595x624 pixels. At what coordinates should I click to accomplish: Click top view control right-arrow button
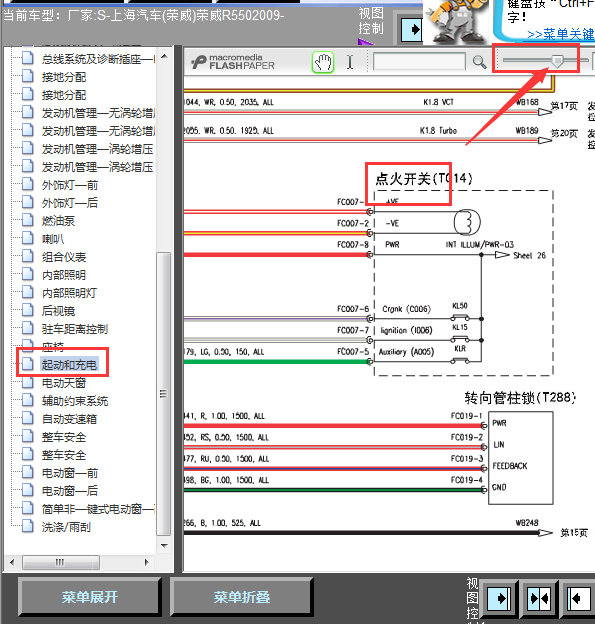click(x=412, y=30)
